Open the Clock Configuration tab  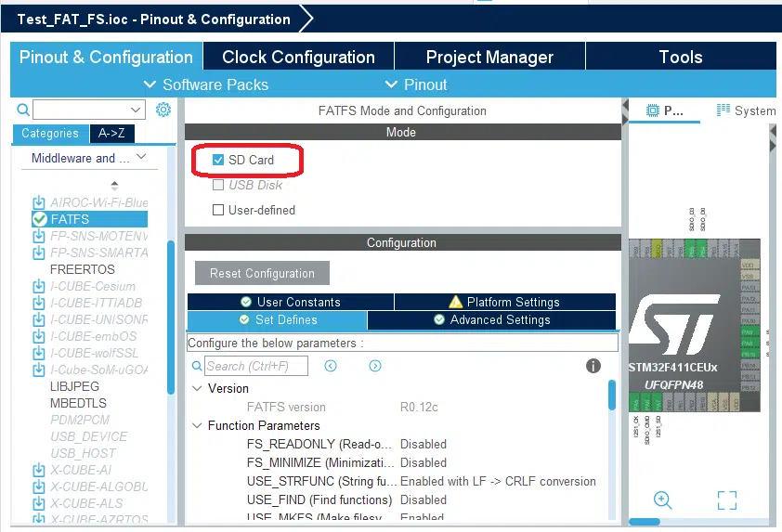[x=299, y=57]
